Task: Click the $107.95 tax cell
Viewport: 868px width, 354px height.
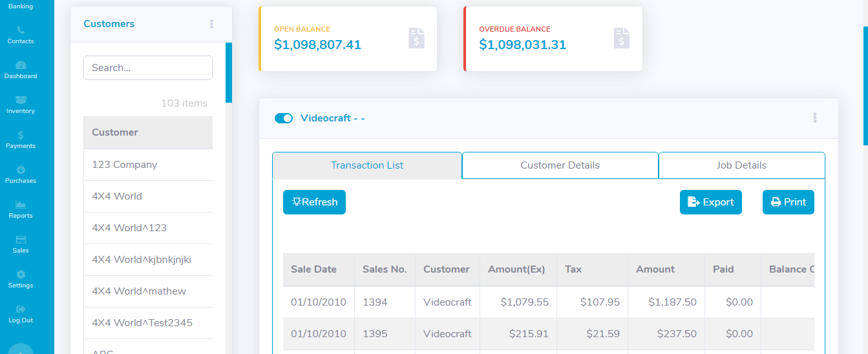Action: point(592,302)
